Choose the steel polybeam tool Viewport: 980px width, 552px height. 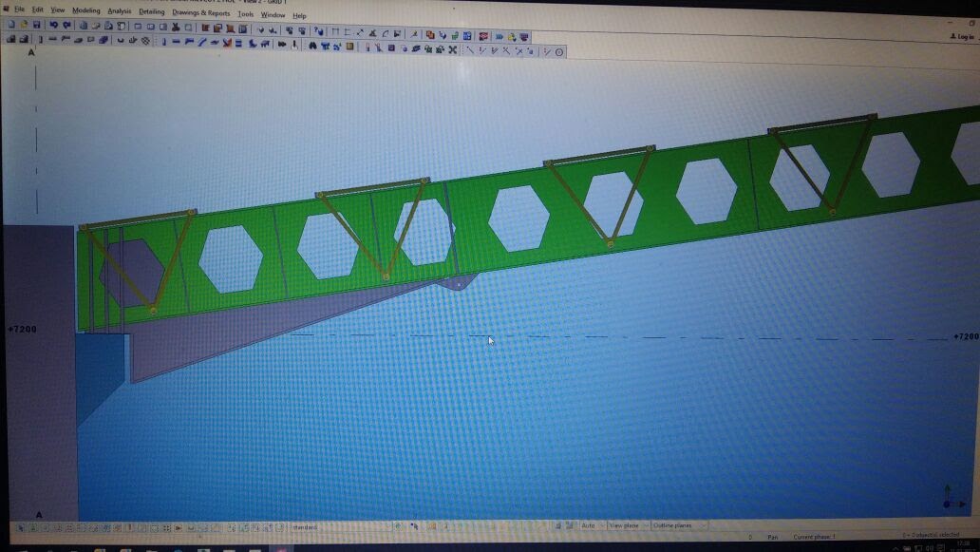click(x=189, y=42)
